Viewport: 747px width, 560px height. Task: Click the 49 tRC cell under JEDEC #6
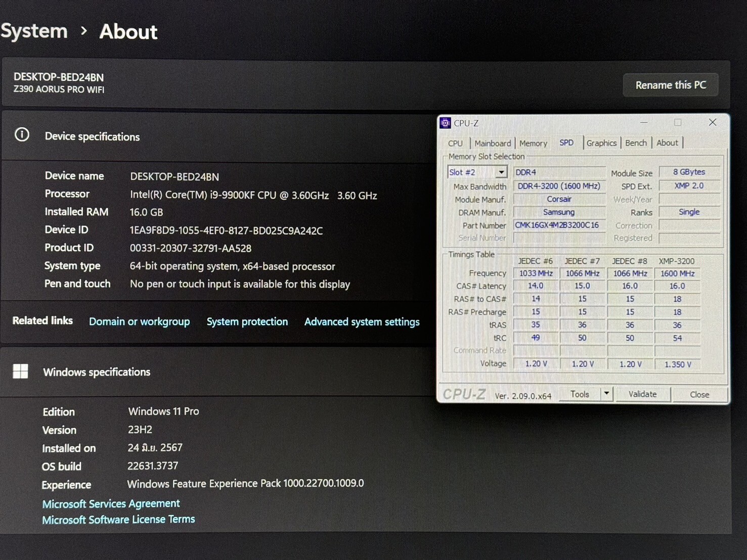536,338
